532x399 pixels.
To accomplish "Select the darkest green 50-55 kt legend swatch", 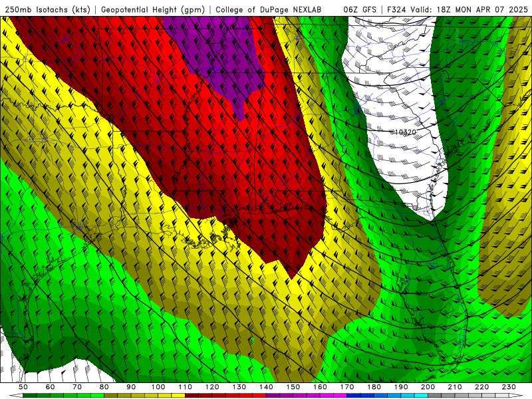I will point(29,396).
